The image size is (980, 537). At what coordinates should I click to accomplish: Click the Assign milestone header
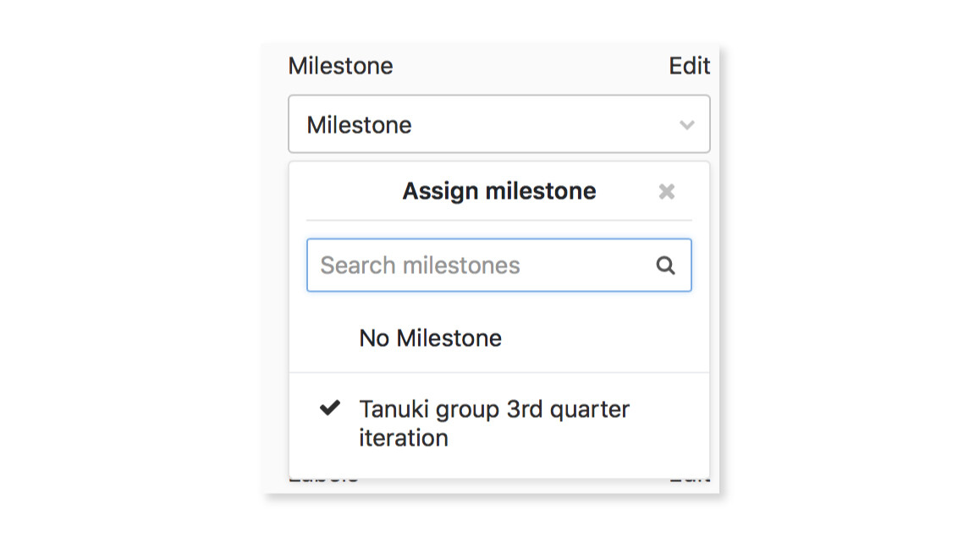point(498,191)
